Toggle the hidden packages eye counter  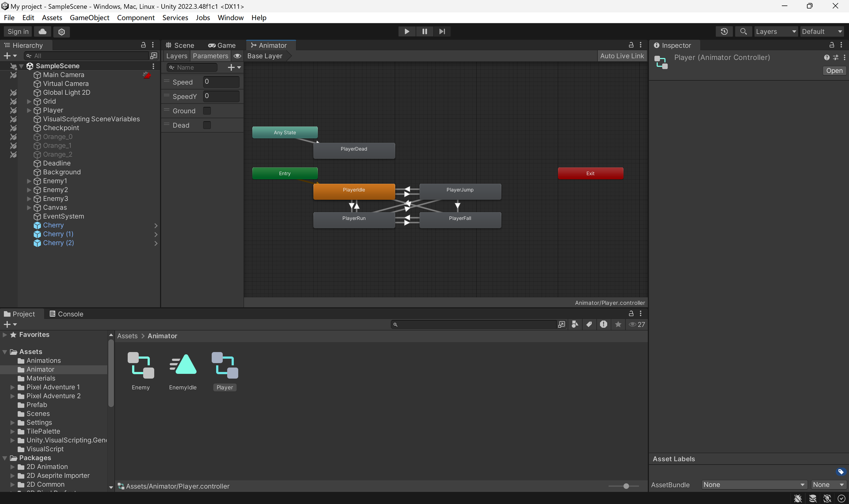click(636, 324)
